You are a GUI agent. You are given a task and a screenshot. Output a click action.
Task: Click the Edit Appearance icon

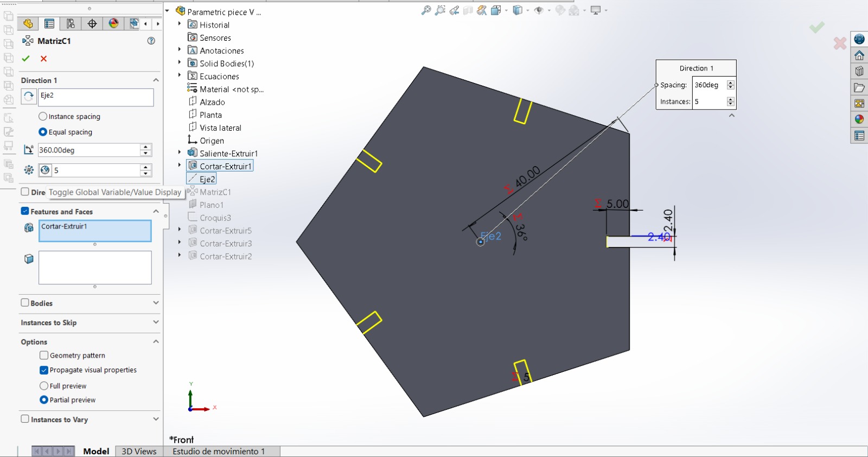pyautogui.click(x=560, y=10)
